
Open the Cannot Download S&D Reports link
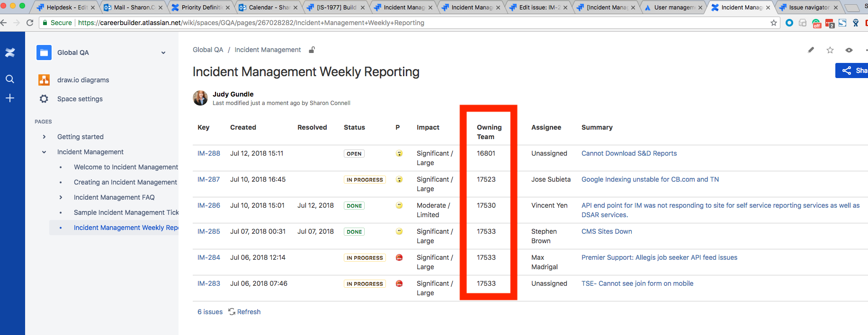pos(629,153)
